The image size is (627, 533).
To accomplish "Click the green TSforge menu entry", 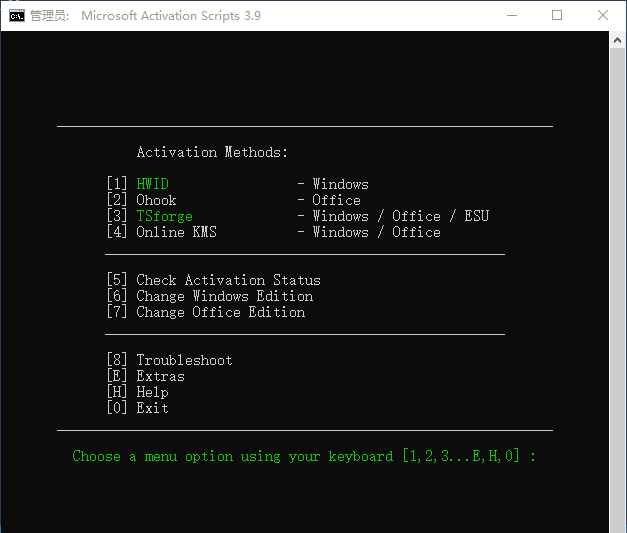I will tap(164, 216).
